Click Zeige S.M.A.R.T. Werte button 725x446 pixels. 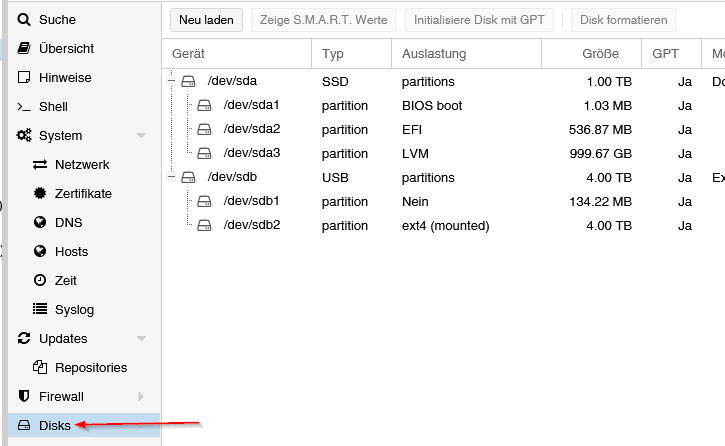(x=323, y=20)
